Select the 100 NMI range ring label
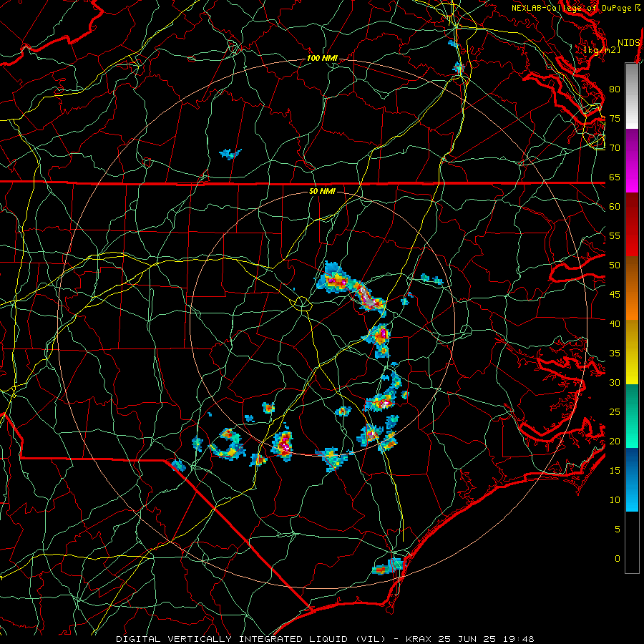 tap(322, 59)
